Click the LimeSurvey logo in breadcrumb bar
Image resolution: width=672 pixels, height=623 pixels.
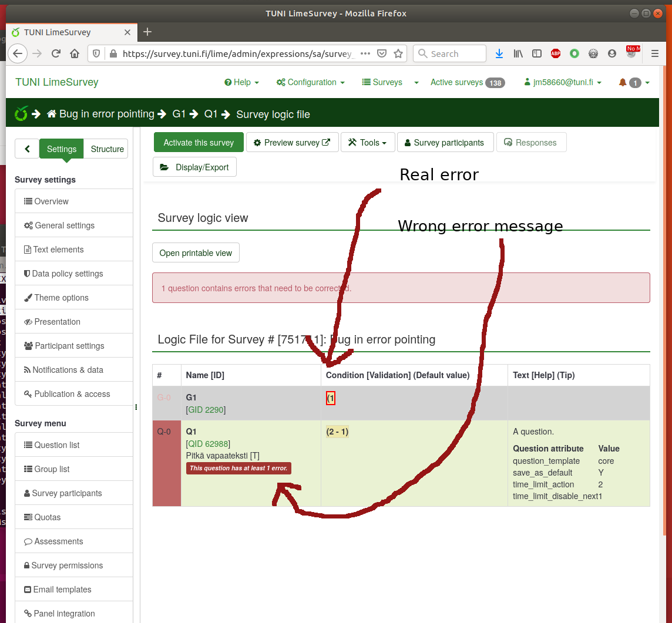pos(21,114)
